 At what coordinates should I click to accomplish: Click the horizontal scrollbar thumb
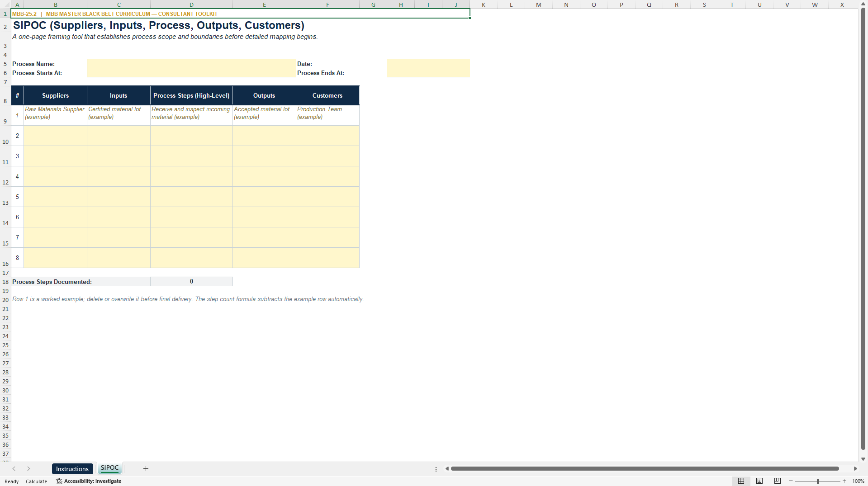tap(645, 469)
